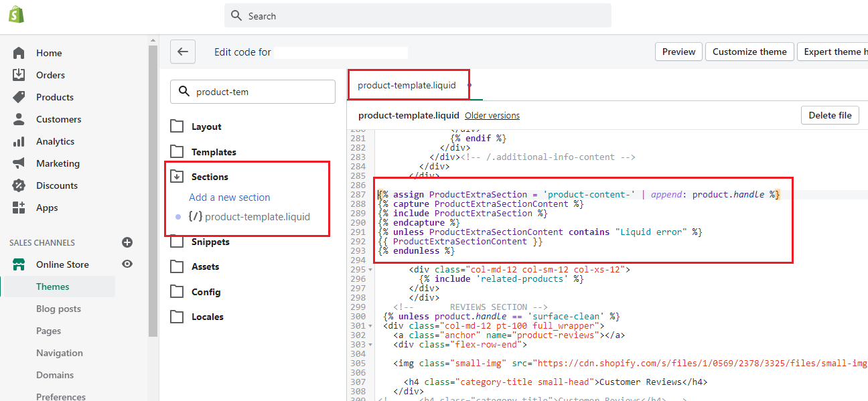Open the Apps page
This screenshot has height=401, width=868.
coord(47,208)
